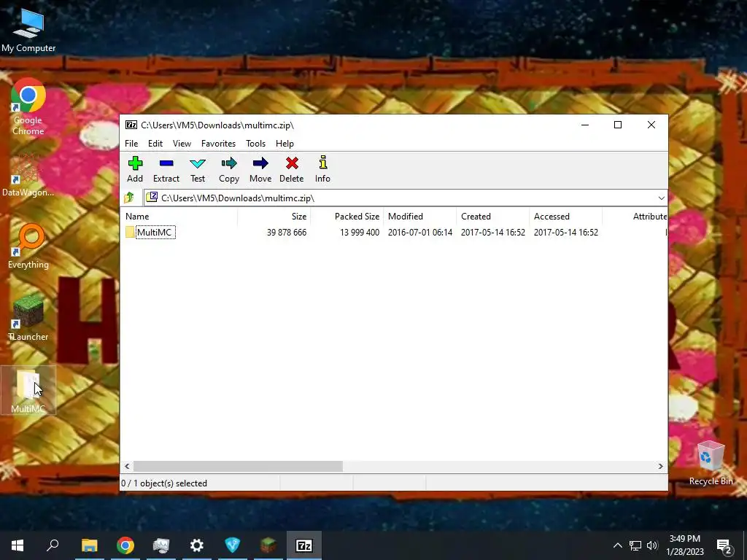Open the Favorites menu
Screen dimensions: 747x560
point(218,144)
